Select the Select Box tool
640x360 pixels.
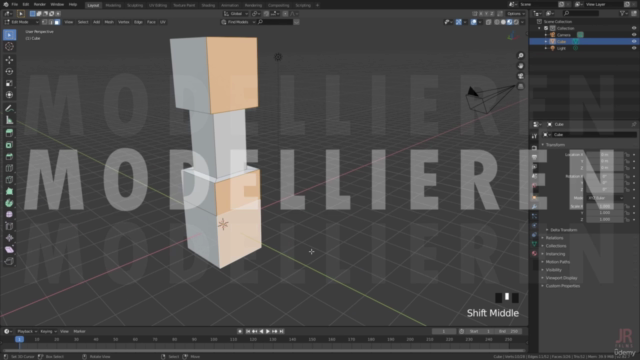[9, 35]
